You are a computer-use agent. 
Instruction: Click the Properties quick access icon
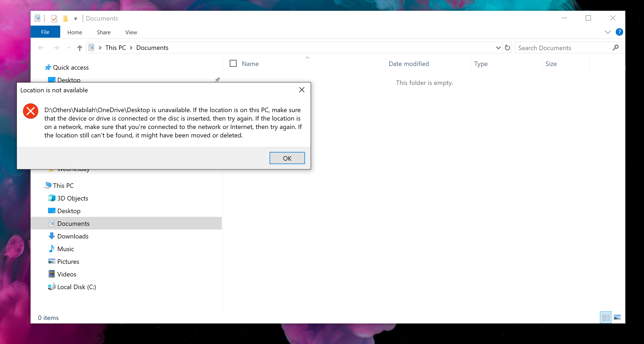click(x=54, y=18)
